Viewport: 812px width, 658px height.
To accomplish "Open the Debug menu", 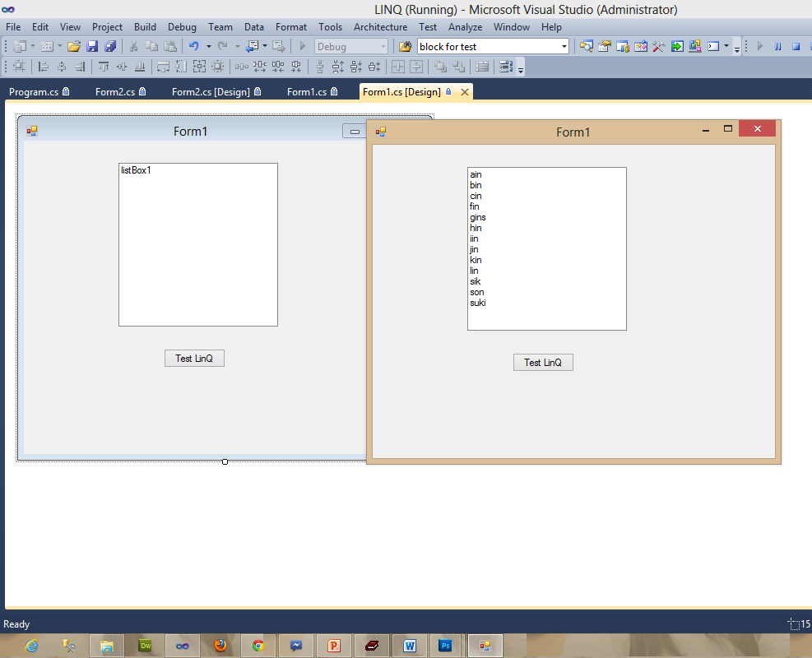I will [x=182, y=26].
